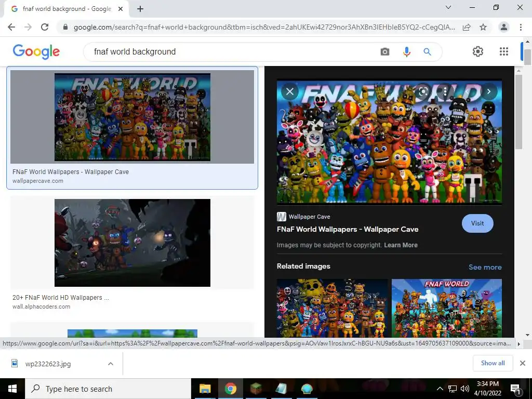Select the fnaf world background tab

tap(66, 9)
